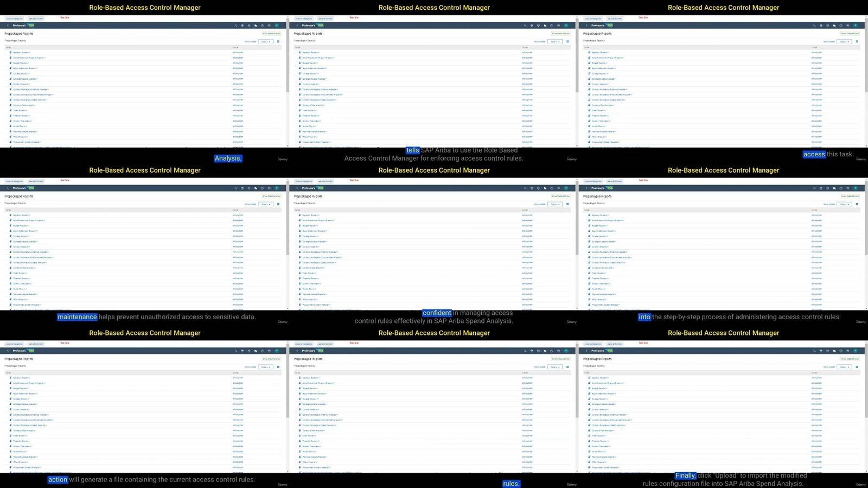Open Contracts Task Analysis in 'Finally, click Upload' frame
Viewport: 868px width, 488px height.
point(603,430)
